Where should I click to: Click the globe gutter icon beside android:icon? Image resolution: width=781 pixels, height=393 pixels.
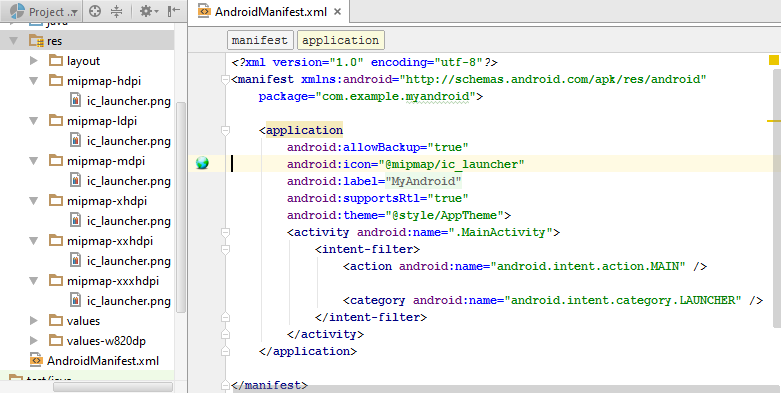click(x=202, y=163)
